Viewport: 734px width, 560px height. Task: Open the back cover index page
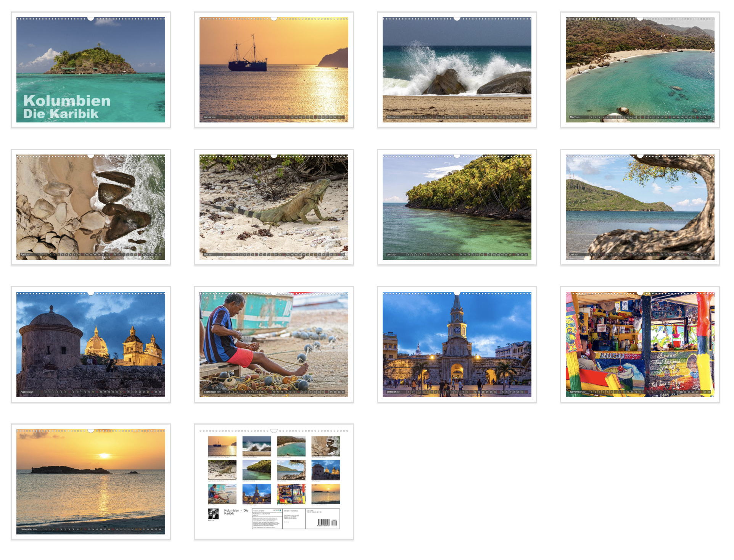(274, 482)
